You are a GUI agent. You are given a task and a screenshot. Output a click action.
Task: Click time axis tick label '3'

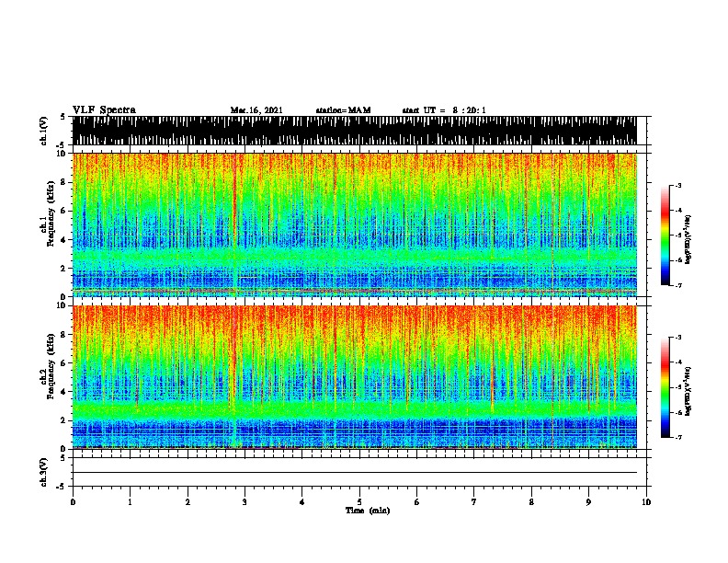pos(245,501)
